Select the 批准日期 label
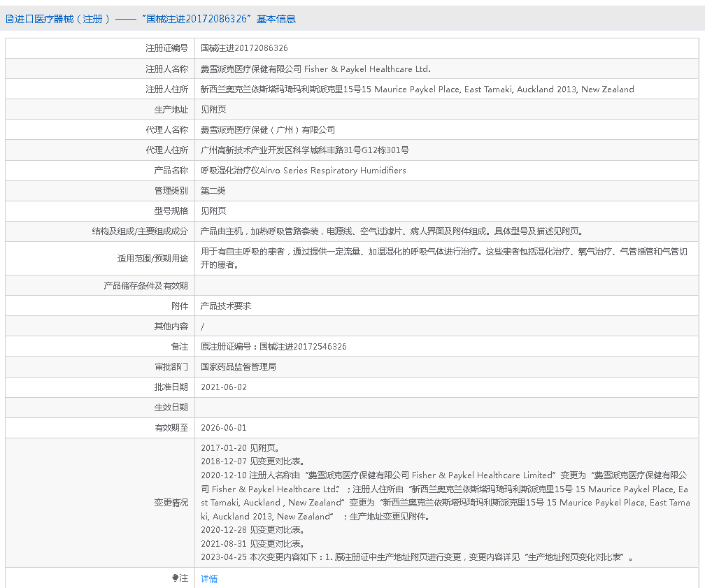 (171, 387)
